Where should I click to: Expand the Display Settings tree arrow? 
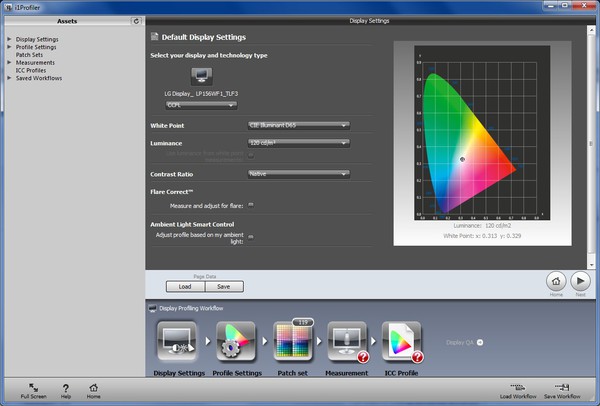pos(9,39)
